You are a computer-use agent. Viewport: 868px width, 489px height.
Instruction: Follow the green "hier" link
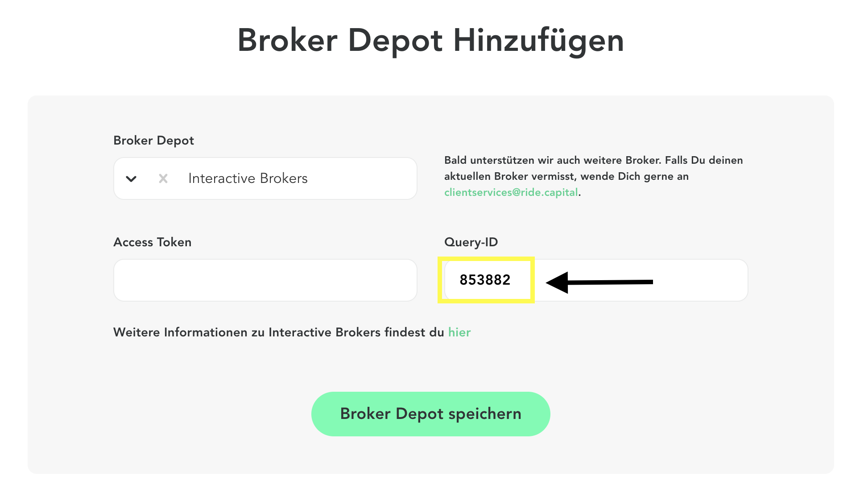tap(459, 332)
